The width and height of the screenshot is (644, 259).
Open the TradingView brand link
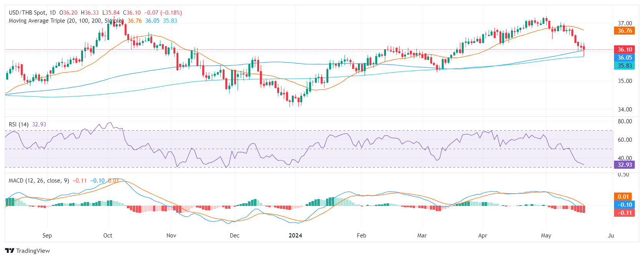pyautogui.click(x=28, y=251)
